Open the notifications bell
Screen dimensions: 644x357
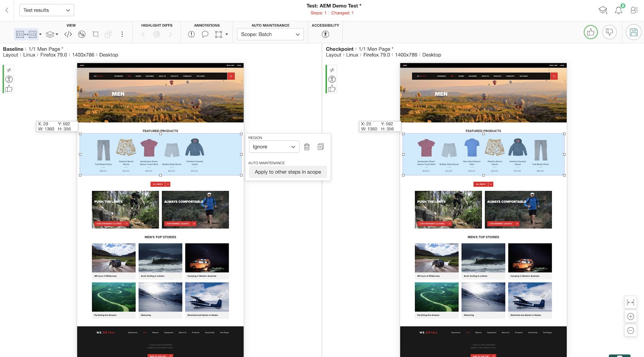619,10
